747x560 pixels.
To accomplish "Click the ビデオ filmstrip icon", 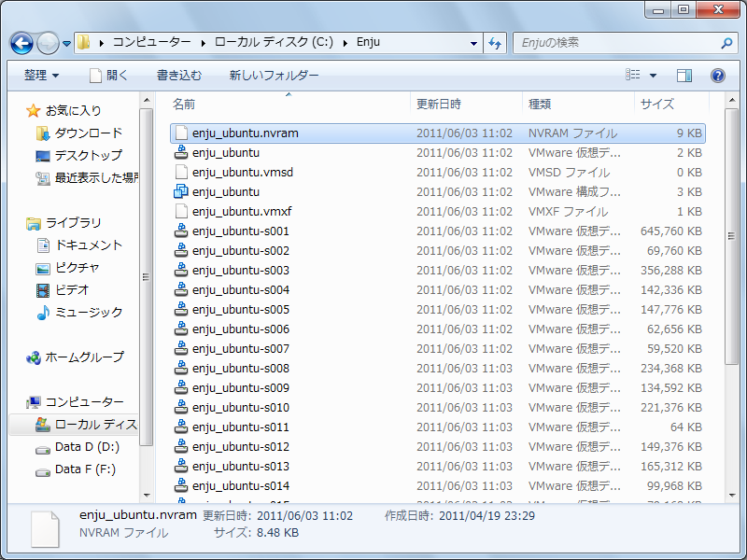I will point(43,290).
